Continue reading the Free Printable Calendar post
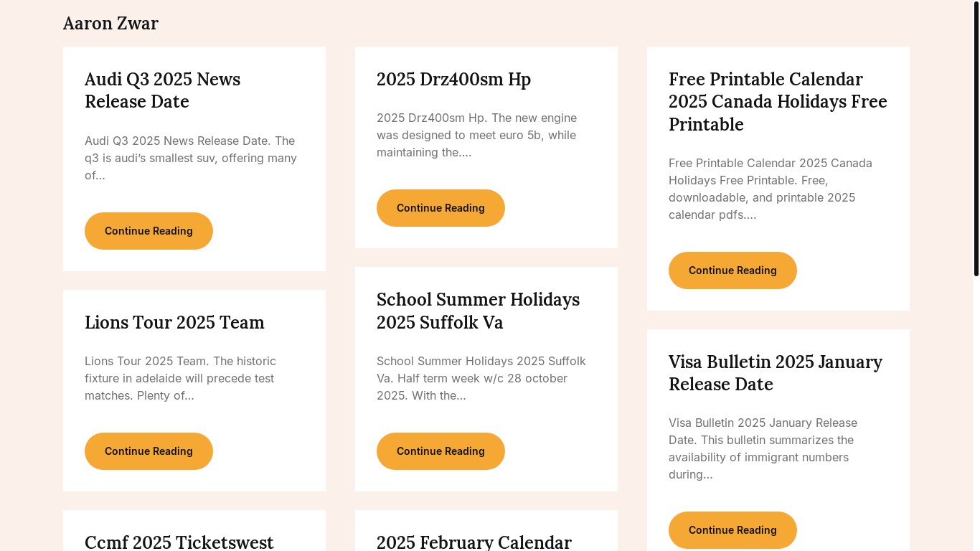980x551 pixels. (x=732, y=270)
